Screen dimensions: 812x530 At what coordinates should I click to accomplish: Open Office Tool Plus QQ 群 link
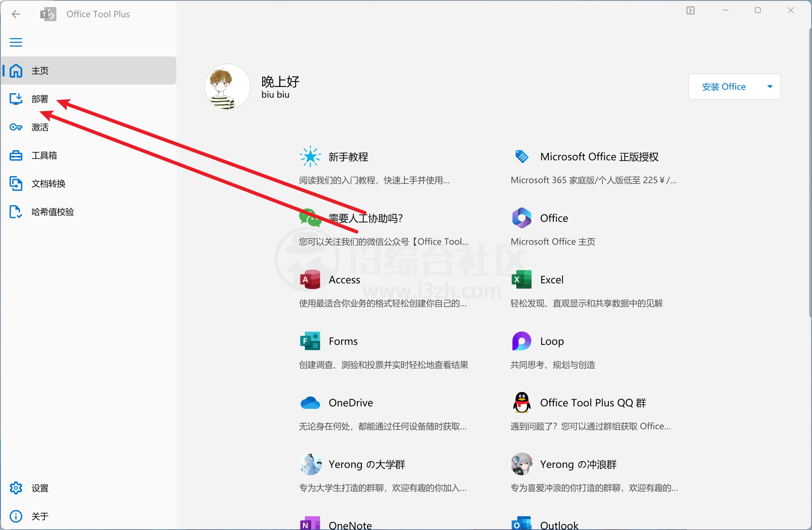point(593,403)
